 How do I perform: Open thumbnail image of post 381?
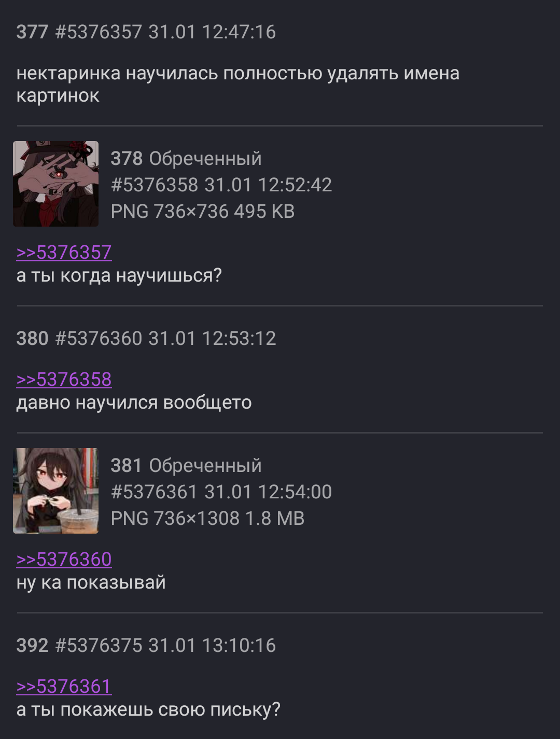pos(55,491)
